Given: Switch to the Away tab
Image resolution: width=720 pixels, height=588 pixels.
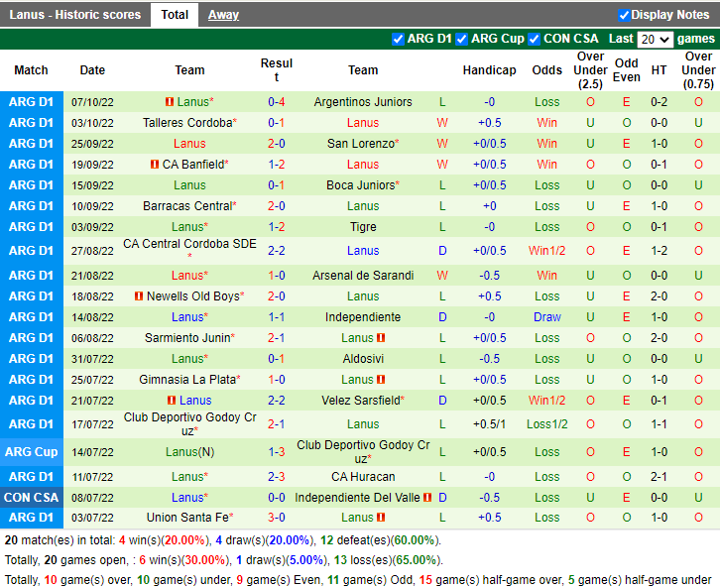Looking at the screenshot, I should tap(223, 15).
